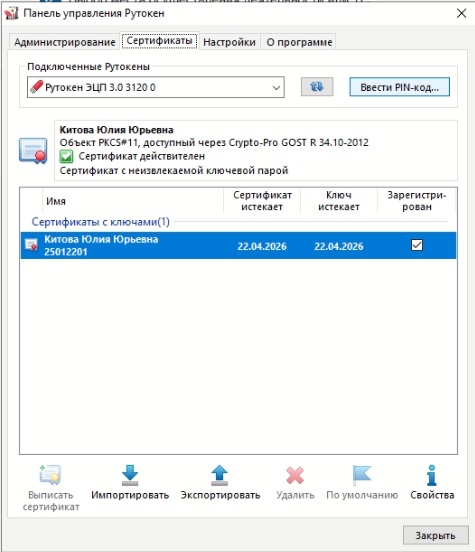Click the Ввести PIN-код button
Image resolution: width=475 pixels, height=552 pixels.
tap(399, 87)
